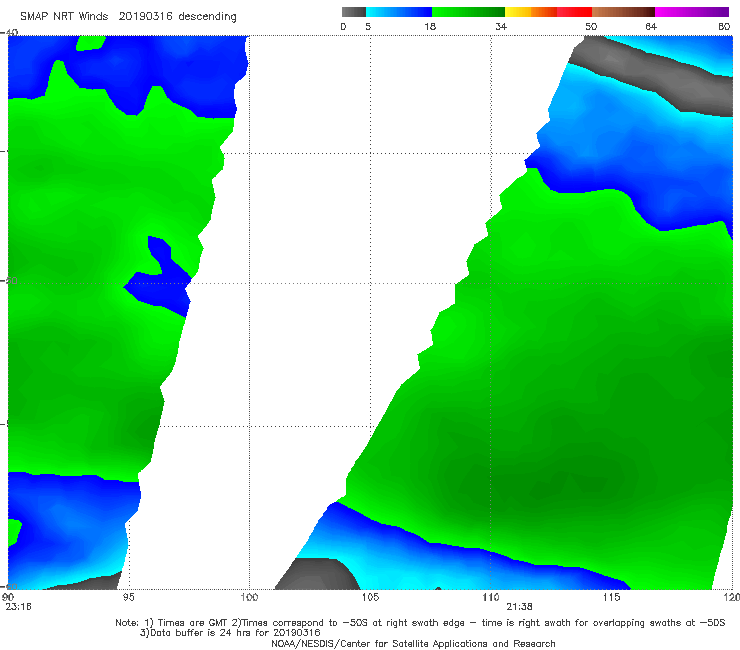740x650 pixels.
Task: Click the longitude axis label "120"
Action: coord(732,597)
